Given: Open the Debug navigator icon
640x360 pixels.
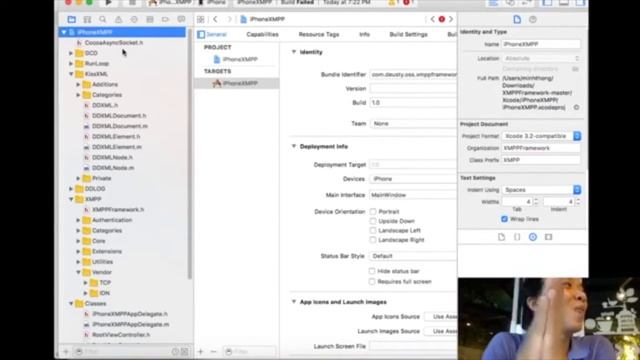Looking at the screenshot, I should click(150, 19).
